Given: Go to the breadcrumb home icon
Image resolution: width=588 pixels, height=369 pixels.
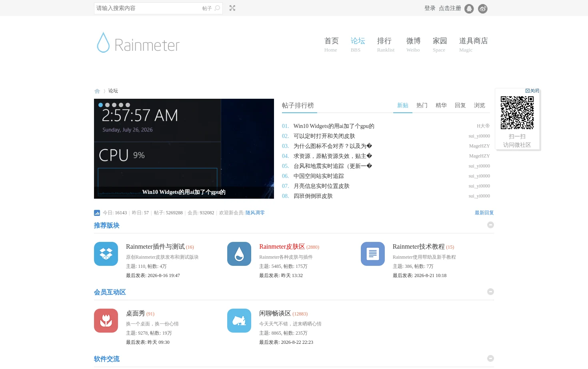Looking at the screenshot, I should tap(97, 91).
